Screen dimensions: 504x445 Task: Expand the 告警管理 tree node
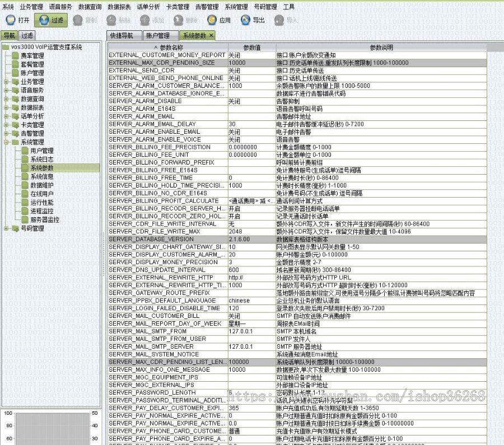click(6, 133)
